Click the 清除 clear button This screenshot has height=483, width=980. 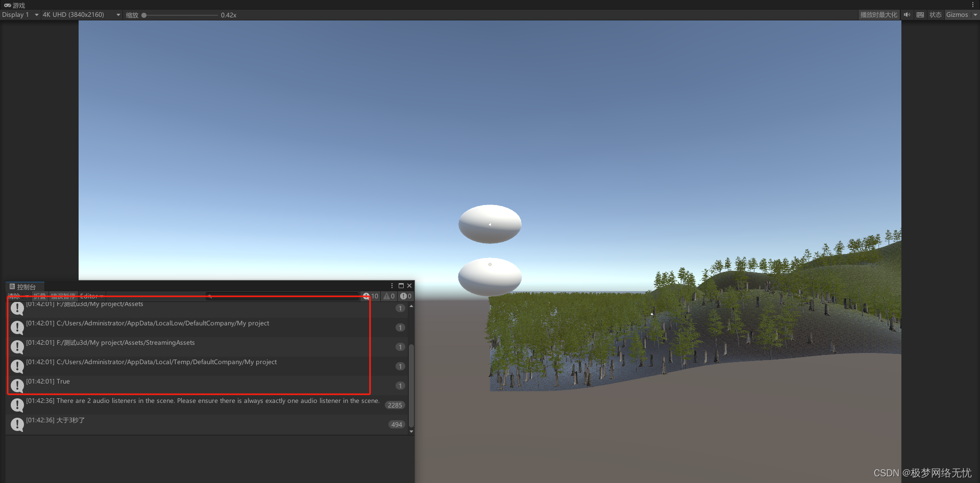(14, 296)
